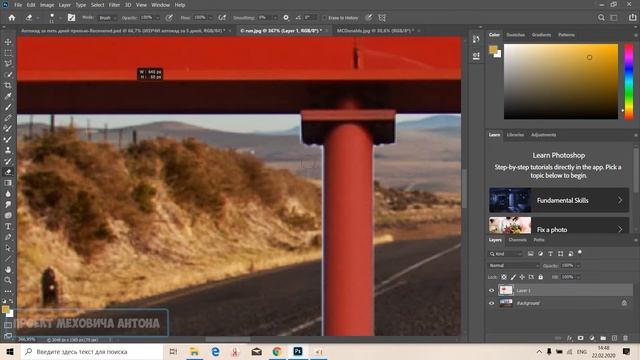
Task: Enable the Erase to History checkbox
Action: [x=324, y=18]
